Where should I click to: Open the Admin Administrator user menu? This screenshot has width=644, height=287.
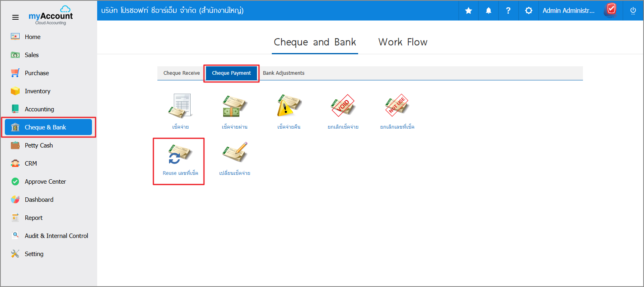tap(569, 11)
